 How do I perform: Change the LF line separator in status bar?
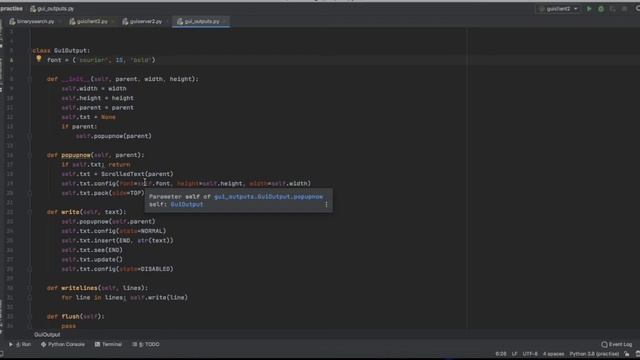514,354
